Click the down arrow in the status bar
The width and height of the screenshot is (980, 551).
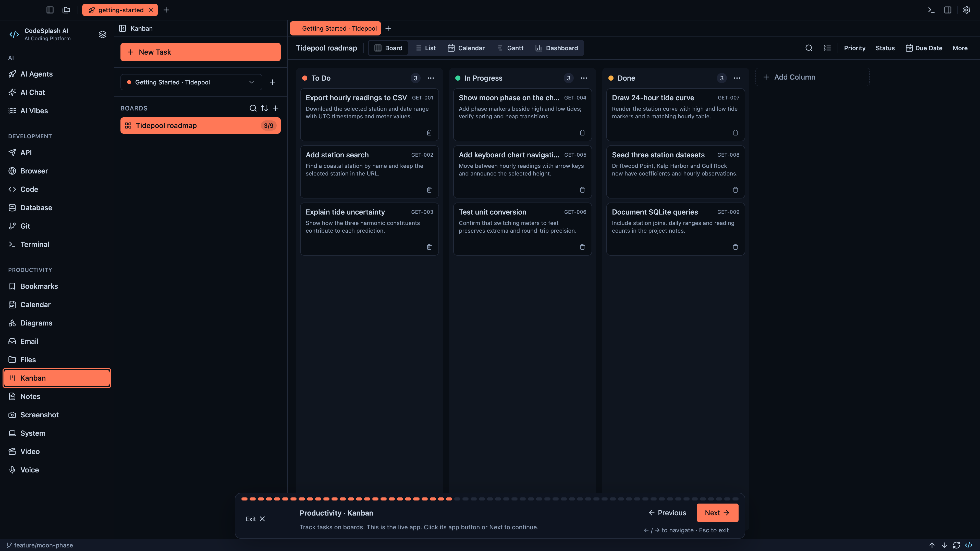point(944,545)
